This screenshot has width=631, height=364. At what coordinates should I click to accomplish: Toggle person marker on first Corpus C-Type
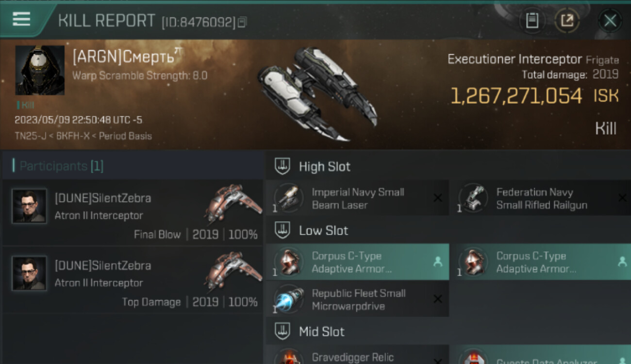pos(437,262)
